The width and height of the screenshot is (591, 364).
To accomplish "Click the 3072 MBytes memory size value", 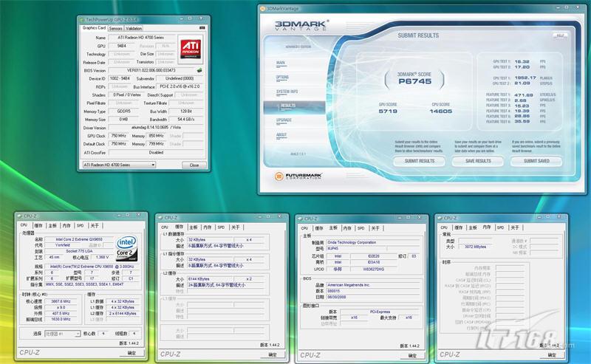I will pyautogui.click(x=475, y=247).
